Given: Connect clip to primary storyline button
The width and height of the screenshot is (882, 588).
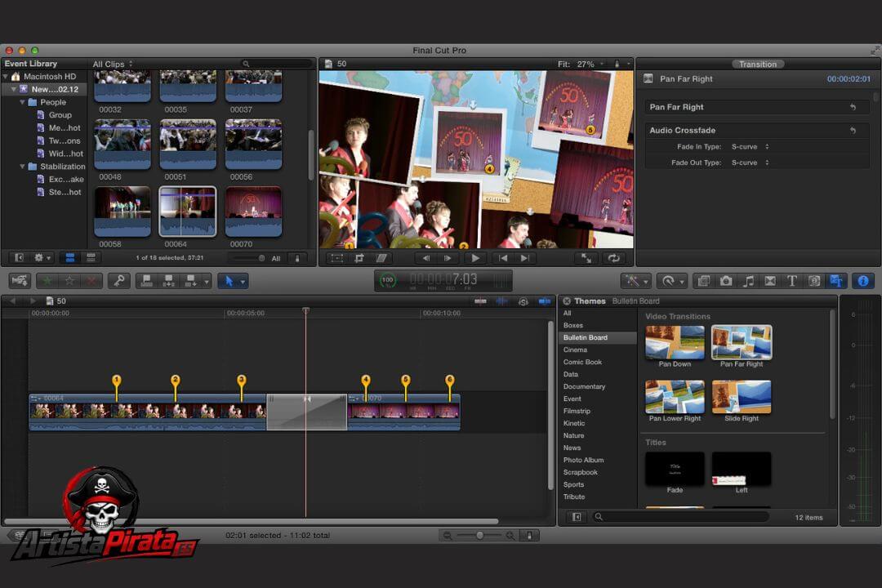Looking at the screenshot, I should click(147, 280).
